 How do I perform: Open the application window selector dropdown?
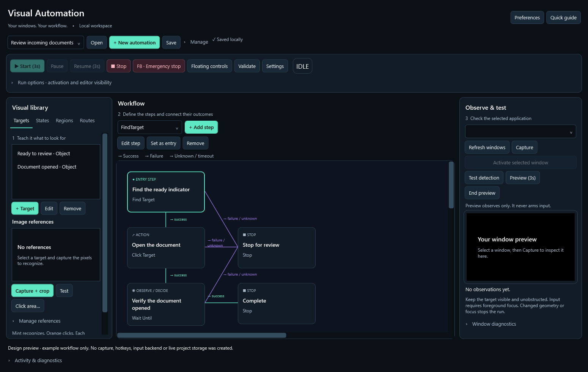(x=520, y=131)
